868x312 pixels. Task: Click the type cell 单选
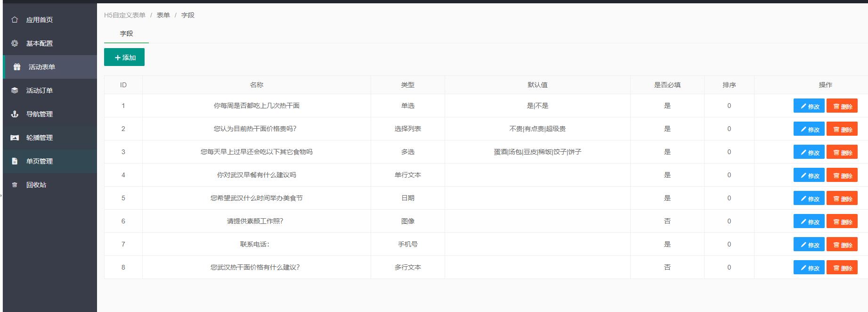[x=408, y=106]
